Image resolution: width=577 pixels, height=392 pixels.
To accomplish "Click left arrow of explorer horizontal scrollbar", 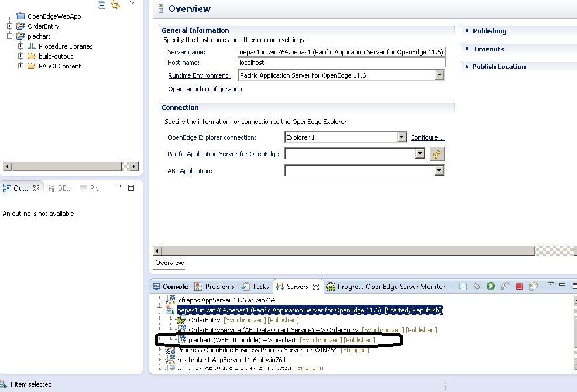I will coord(8,166).
